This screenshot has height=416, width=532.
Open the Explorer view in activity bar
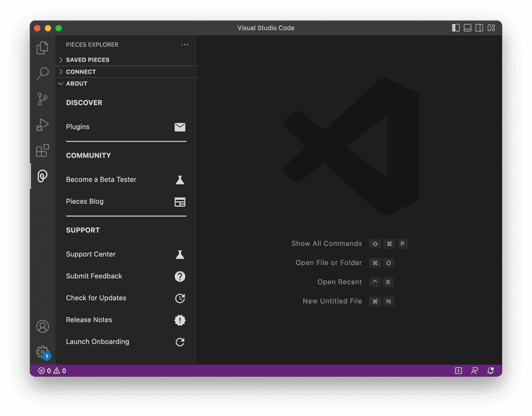click(x=43, y=48)
